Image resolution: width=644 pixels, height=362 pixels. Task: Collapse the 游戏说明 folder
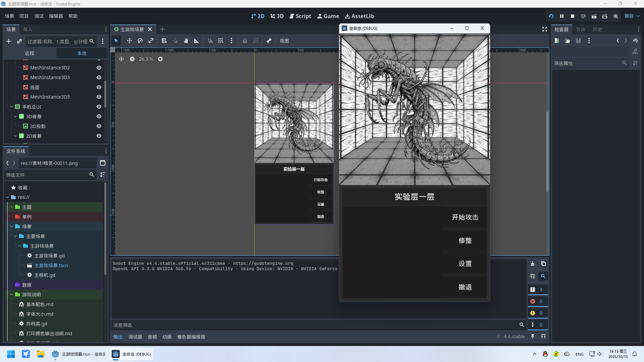11,295
